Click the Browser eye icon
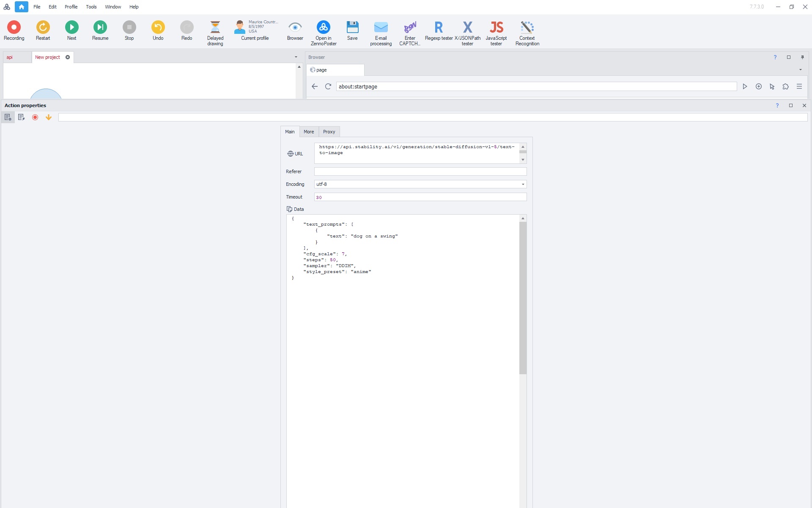812x508 pixels. pos(295,30)
